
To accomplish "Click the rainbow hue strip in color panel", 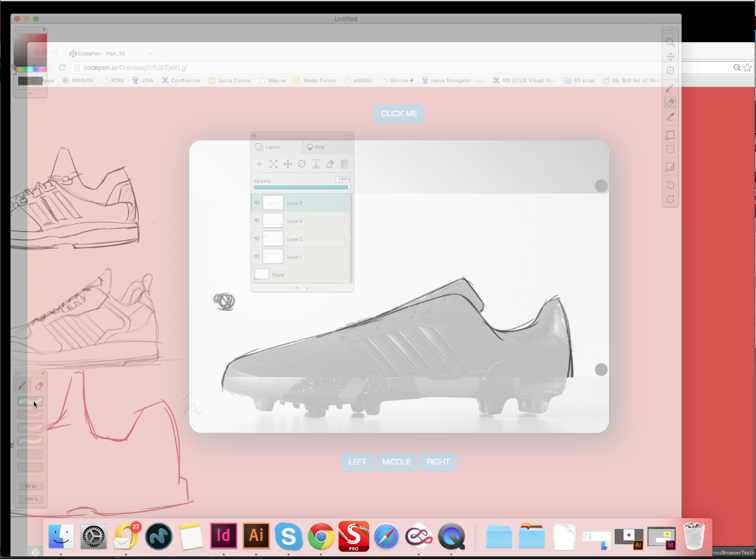I will pos(32,70).
